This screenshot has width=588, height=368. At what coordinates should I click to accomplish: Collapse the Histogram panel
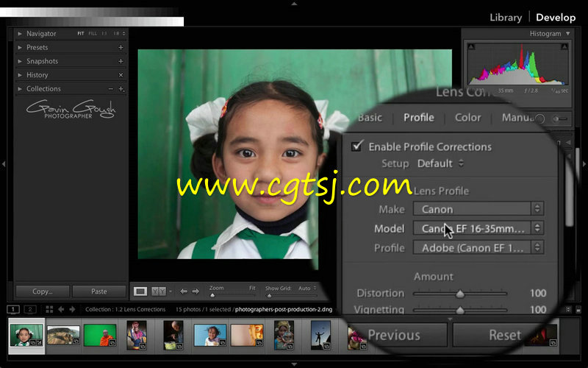pos(568,33)
